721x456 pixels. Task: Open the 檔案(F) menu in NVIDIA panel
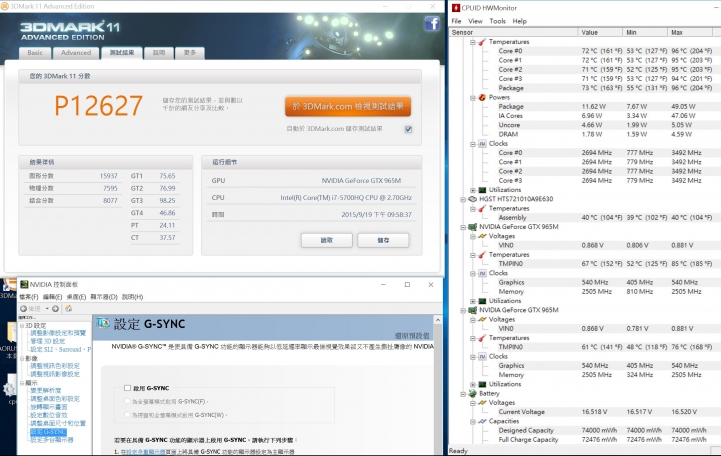pyautogui.click(x=29, y=297)
